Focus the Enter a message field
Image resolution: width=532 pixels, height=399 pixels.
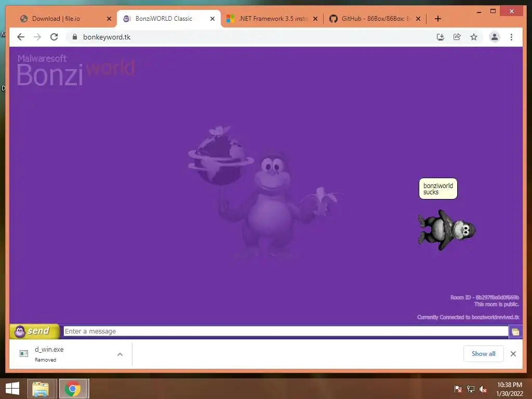pyautogui.click(x=286, y=331)
